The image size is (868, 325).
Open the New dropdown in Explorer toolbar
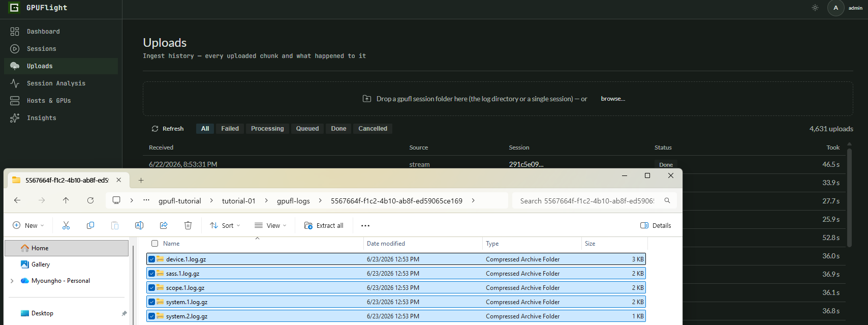pos(28,225)
